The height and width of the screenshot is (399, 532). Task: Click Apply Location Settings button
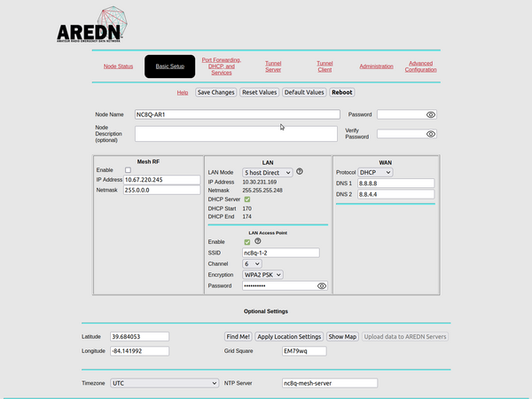[x=289, y=337]
